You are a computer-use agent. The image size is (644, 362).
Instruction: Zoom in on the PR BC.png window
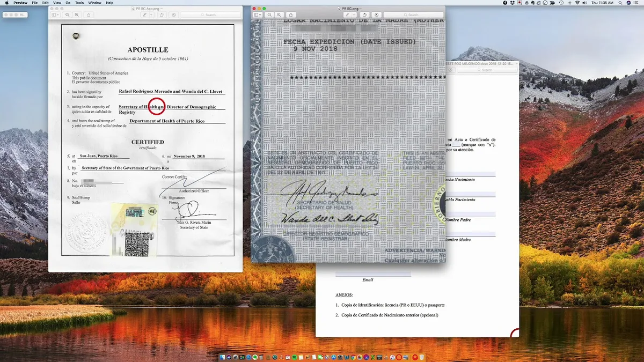tap(278, 14)
